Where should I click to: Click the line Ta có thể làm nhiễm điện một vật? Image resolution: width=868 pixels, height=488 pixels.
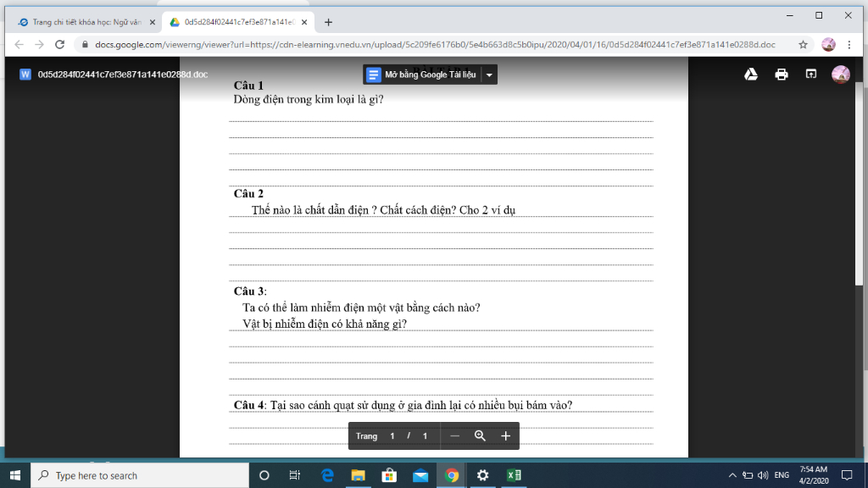361,308
